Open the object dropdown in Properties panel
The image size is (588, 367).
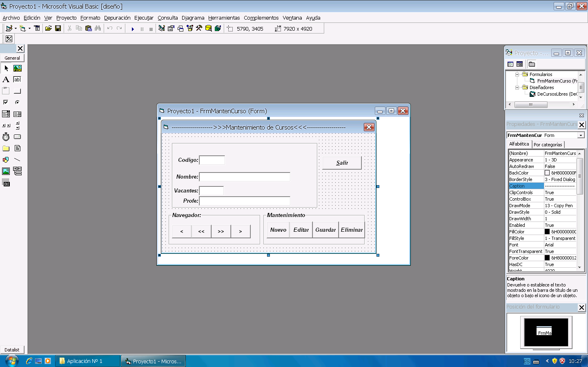pyautogui.click(x=581, y=135)
